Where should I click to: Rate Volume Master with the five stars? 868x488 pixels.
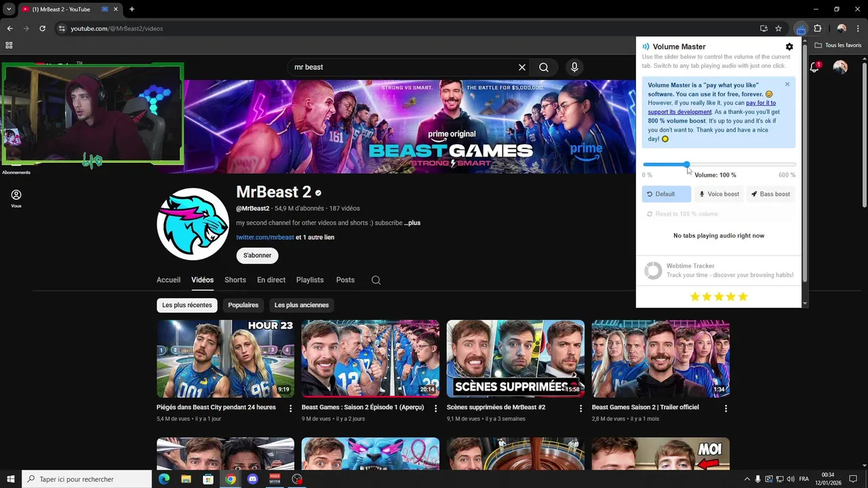click(719, 297)
